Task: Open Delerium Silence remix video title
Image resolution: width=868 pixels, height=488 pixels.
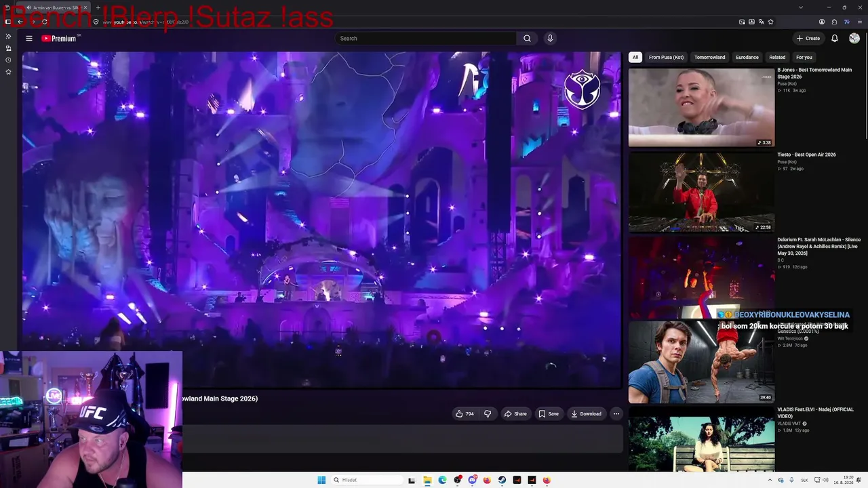Action: coord(819,246)
